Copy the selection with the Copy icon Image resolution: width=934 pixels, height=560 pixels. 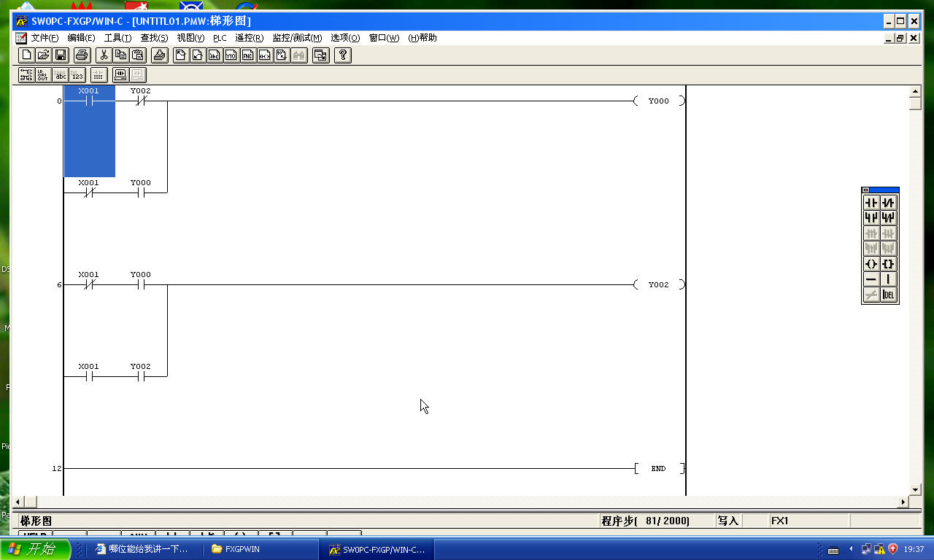pyautogui.click(x=120, y=55)
